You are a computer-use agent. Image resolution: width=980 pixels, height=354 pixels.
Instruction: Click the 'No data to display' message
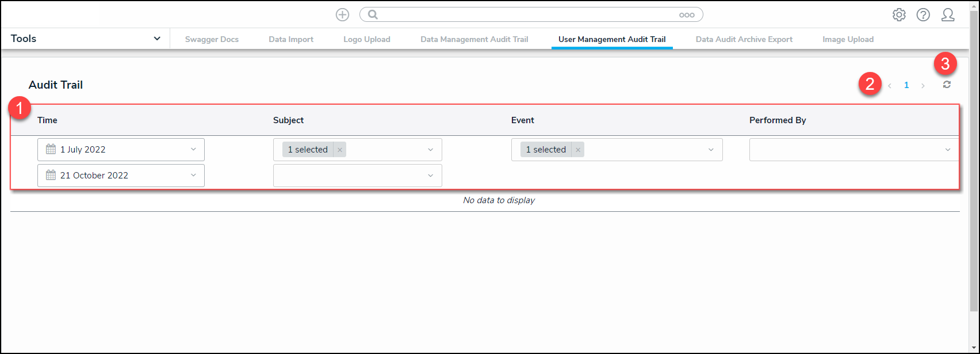(x=499, y=200)
